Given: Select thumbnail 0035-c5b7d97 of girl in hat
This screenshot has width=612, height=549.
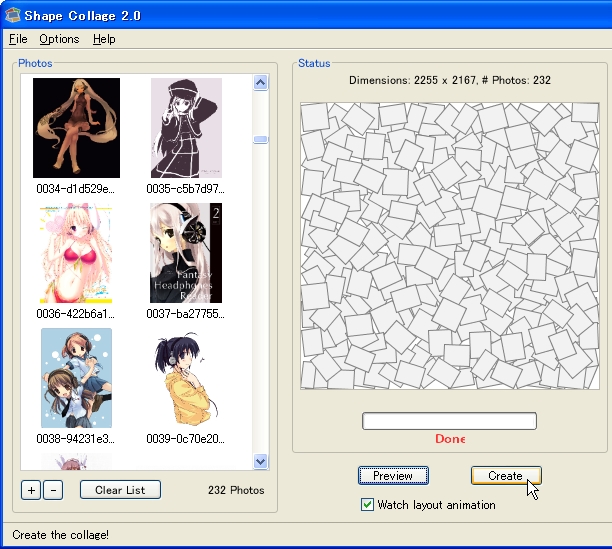Looking at the screenshot, I should click(x=186, y=128).
